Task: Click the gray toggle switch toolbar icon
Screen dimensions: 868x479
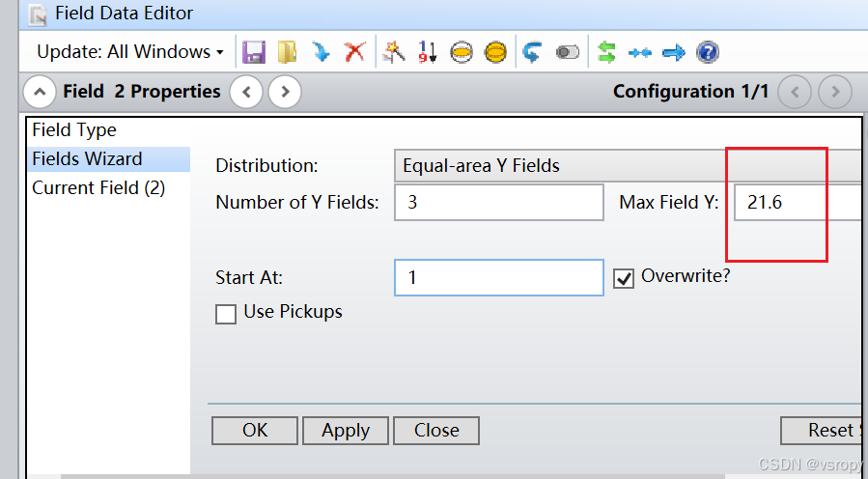Action: click(x=568, y=52)
